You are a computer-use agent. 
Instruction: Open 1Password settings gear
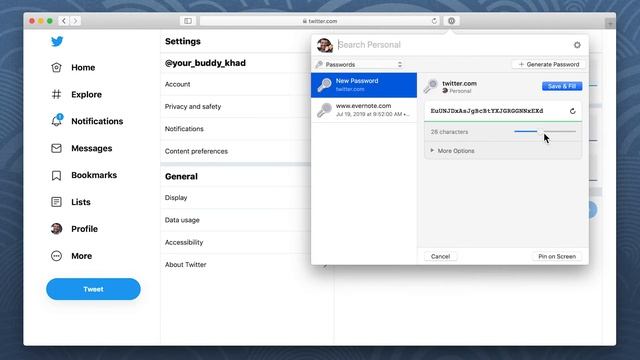tap(577, 45)
